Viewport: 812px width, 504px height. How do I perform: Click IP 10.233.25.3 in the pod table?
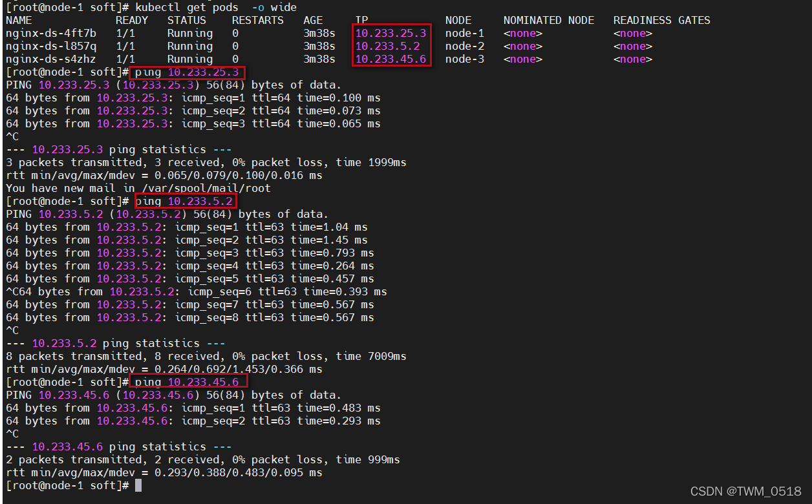(390, 33)
